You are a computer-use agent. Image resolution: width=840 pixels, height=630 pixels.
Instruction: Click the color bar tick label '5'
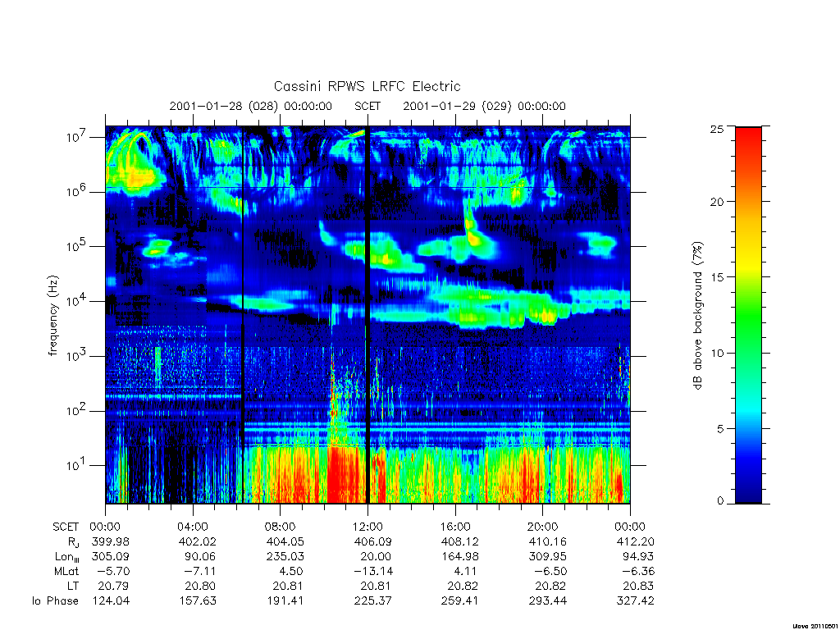pos(720,428)
